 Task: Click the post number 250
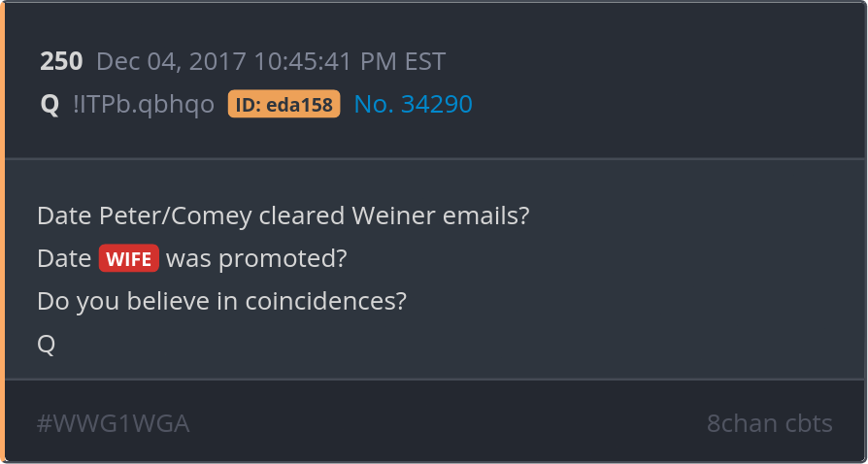61,62
